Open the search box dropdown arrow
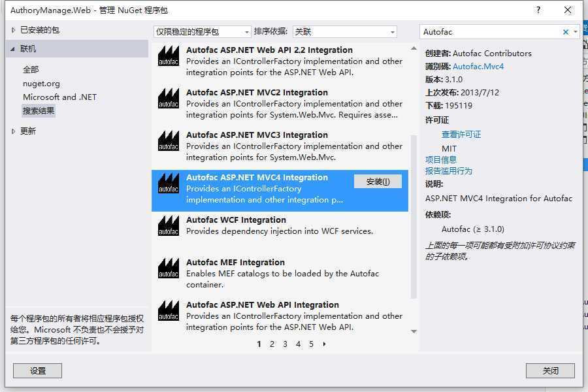Screen dimensions: 588x392 tap(575, 32)
